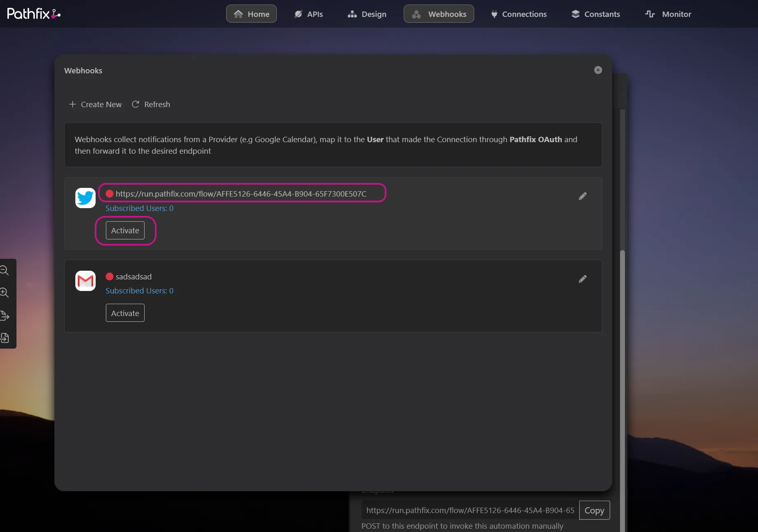Open the Constants tab
The image size is (758, 532).
595,14
